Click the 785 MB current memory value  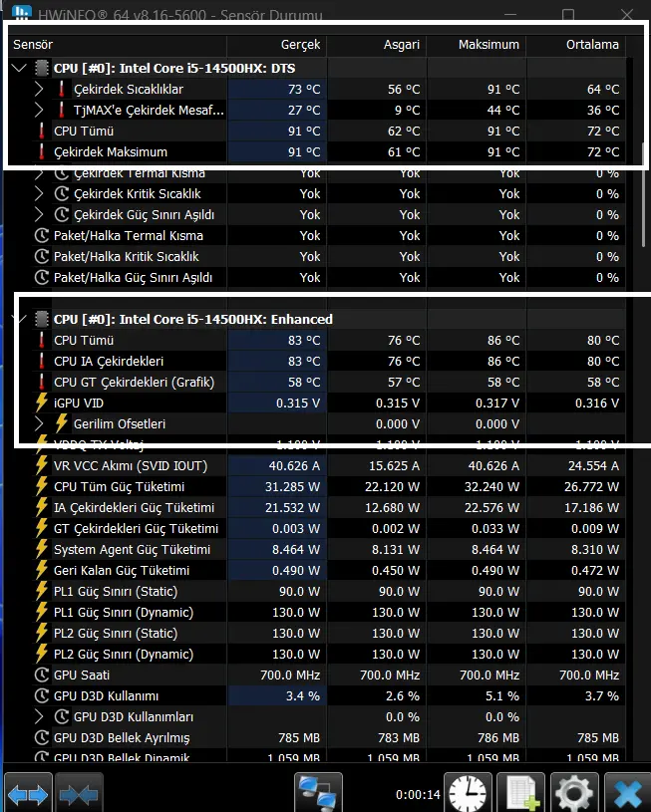299,737
